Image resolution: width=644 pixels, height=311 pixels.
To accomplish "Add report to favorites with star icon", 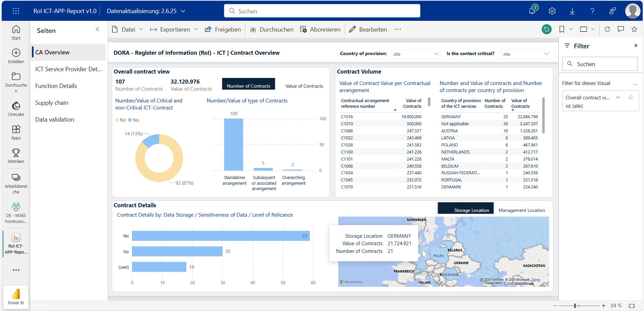I will coord(634,30).
